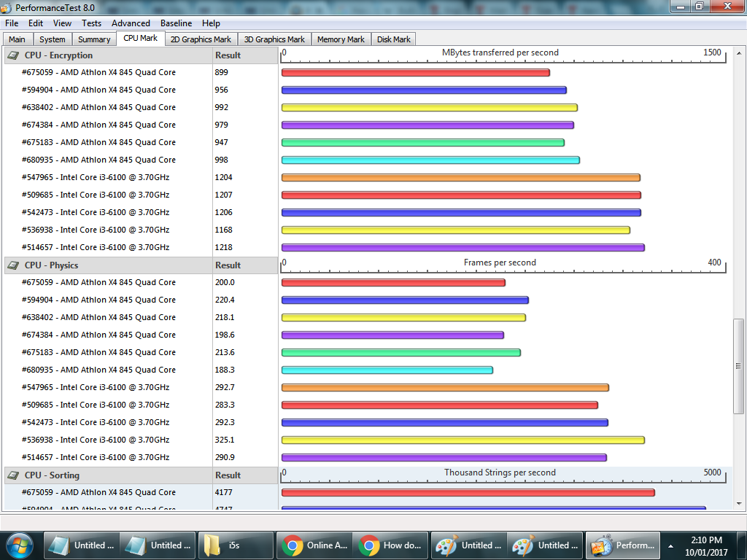Switch to the Main tab
The height and width of the screenshot is (560, 747).
(x=18, y=39)
